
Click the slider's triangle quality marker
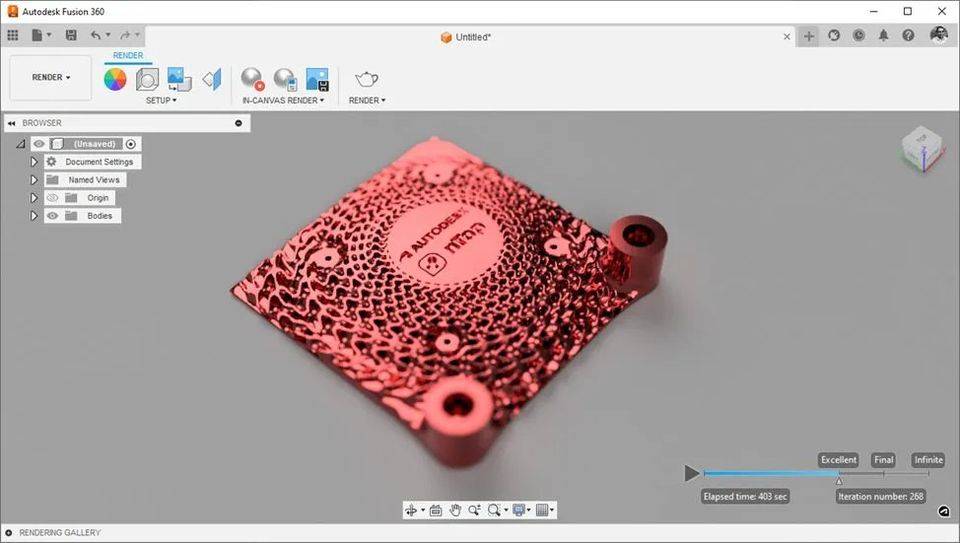(839, 481)
